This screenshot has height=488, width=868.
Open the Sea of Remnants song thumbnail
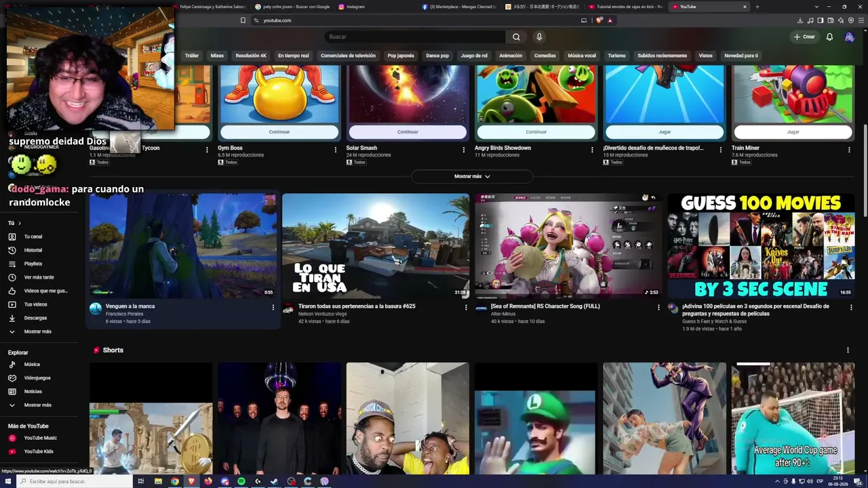coord(568,246)
